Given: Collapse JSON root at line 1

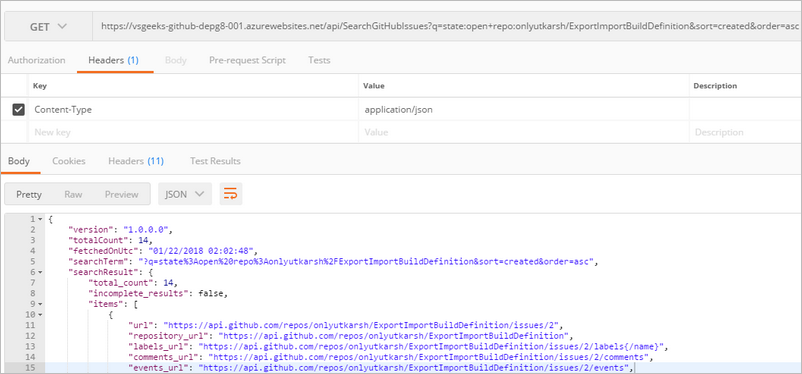Looking at the screenshot, I should click(40, 219).
